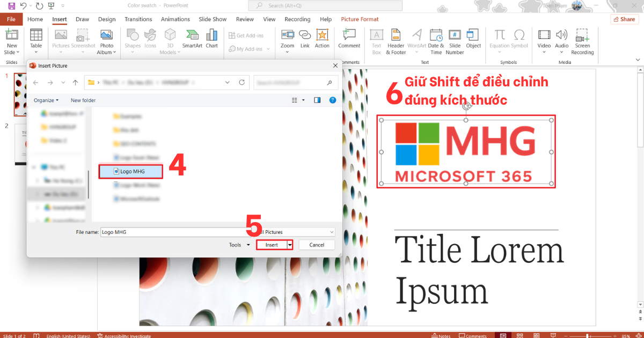
Task: Select slide 1 thumbnail
Action: pyautogui.click(x=20, y=94)
